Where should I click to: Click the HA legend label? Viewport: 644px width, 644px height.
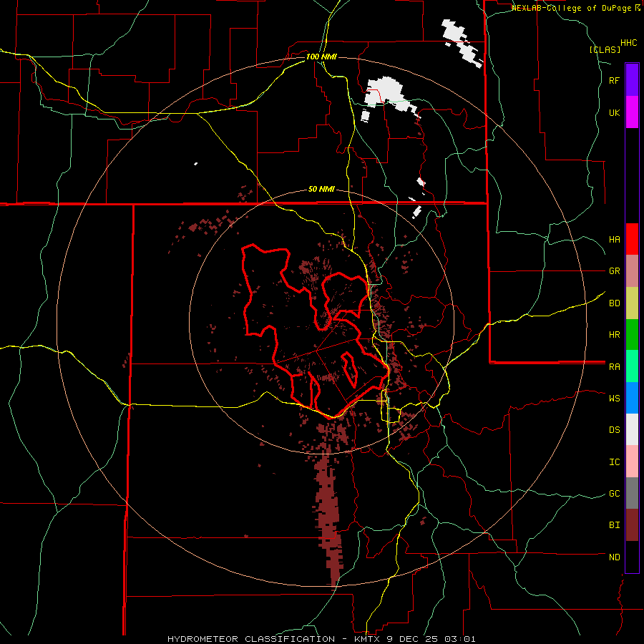pyautogui.click(x=614, y=239)
